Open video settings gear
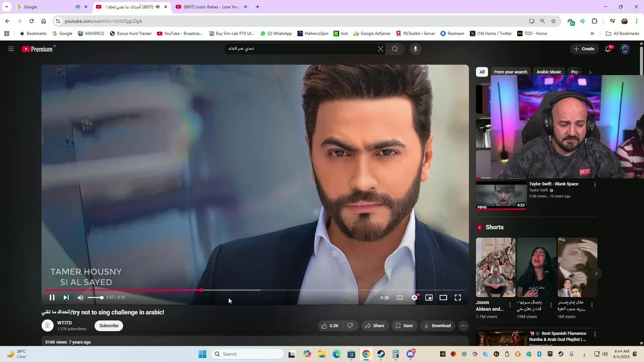The image size is (644, 362). point(415,298)
